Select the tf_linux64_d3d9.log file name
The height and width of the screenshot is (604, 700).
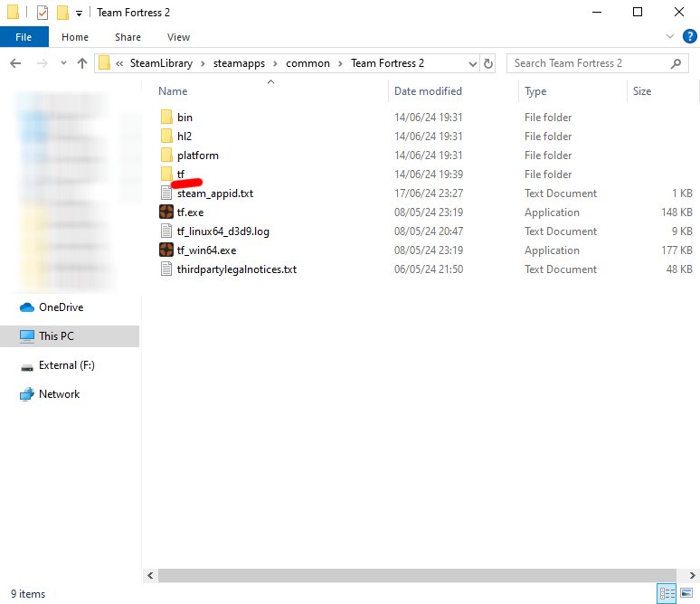pyautogui.click(x=222, y=231)
